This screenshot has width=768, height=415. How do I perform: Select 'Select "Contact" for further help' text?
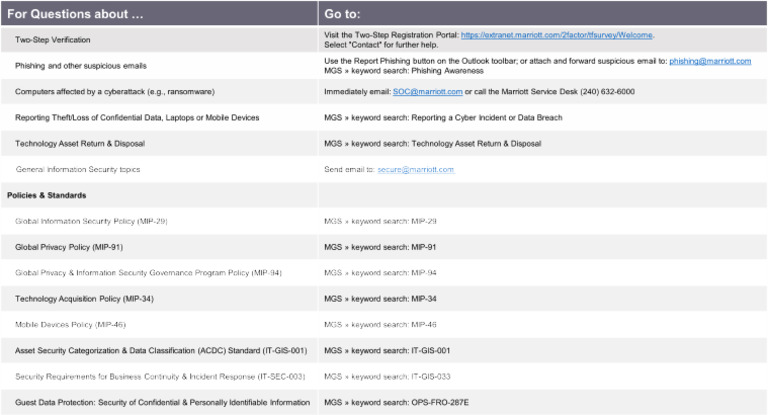(381, 45)
